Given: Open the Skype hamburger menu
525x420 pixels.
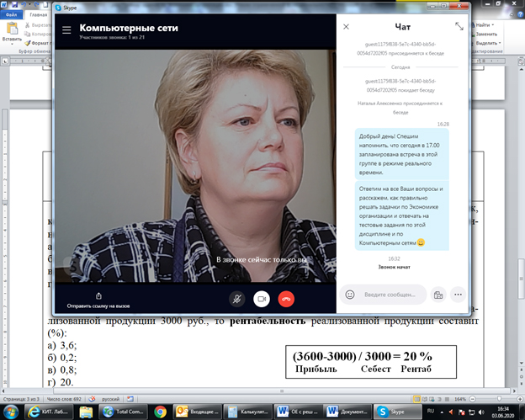Looking at the screenshot, I should tap(66, 28).
